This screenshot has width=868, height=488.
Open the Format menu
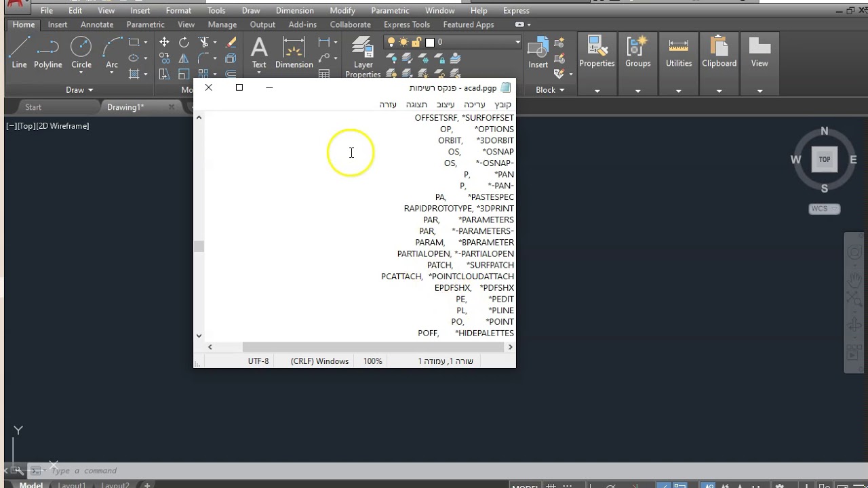pyautogui.click(x=178, y=11)
